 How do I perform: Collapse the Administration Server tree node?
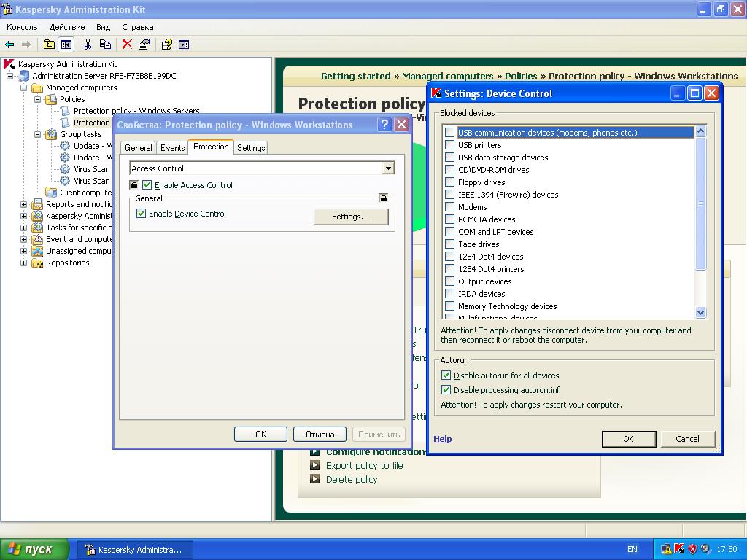click(x=9, y=76)
